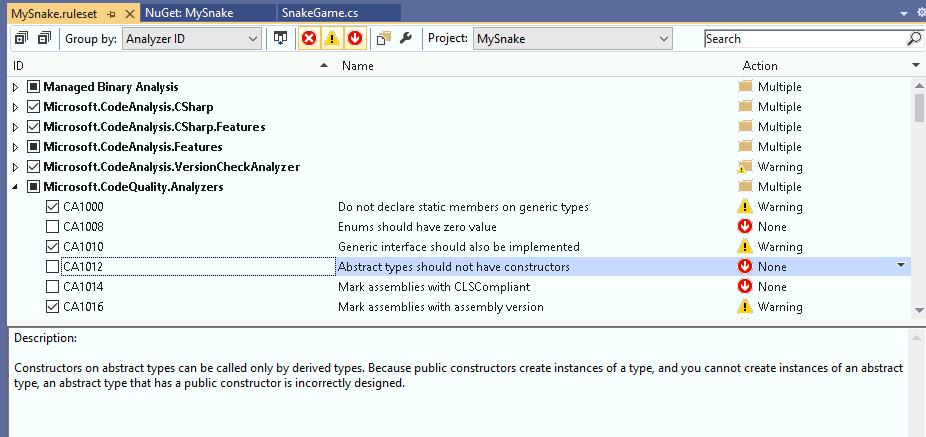Click the collapse all groups icon
The height and width of the screenshot is (437, 926).
point(44,39)
